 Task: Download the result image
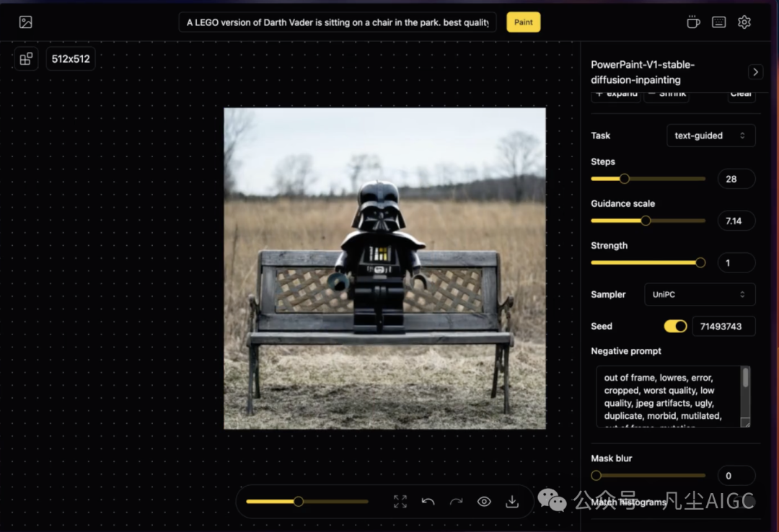(511, 501)
